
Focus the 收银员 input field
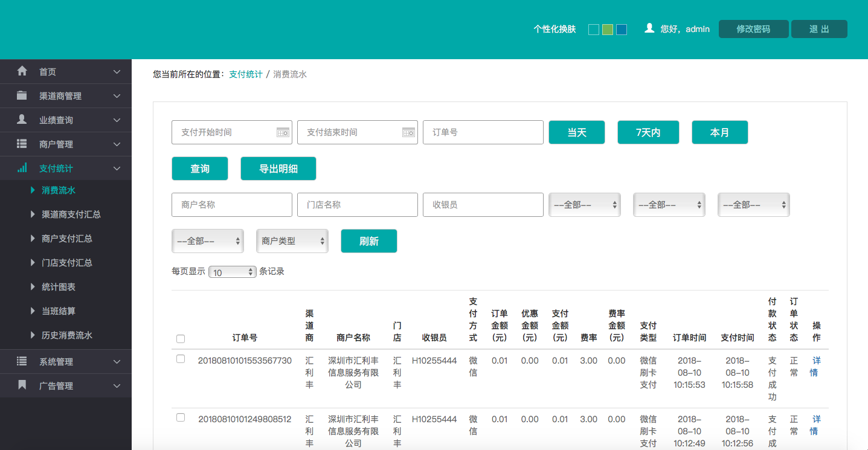point(483,205)
